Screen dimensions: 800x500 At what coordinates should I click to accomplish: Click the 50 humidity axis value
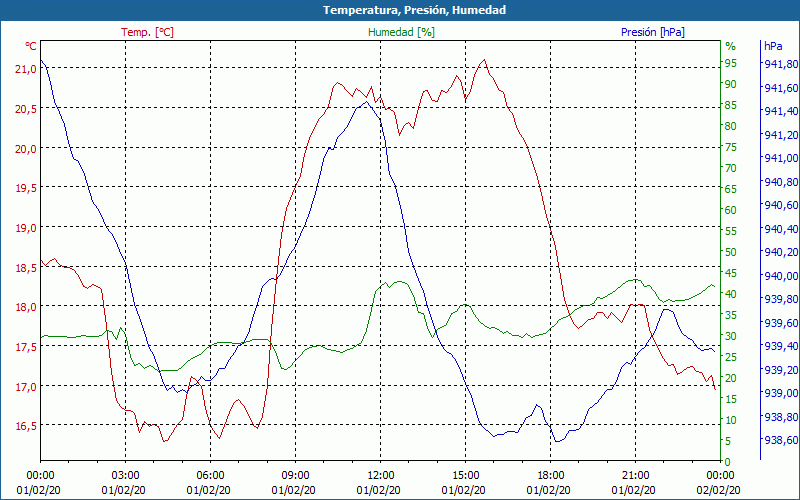click(x=731, y=252)
